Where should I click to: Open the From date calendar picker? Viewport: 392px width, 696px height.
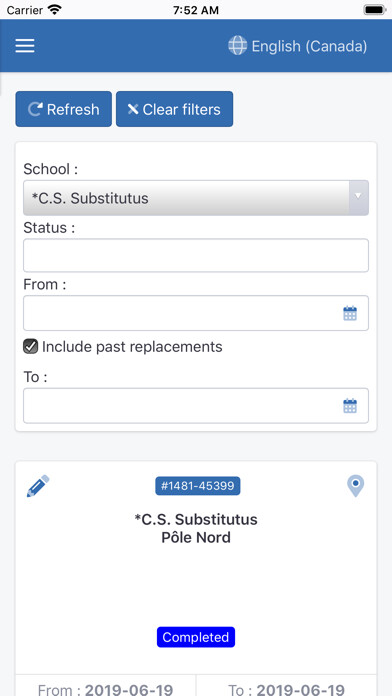point(350,313)
